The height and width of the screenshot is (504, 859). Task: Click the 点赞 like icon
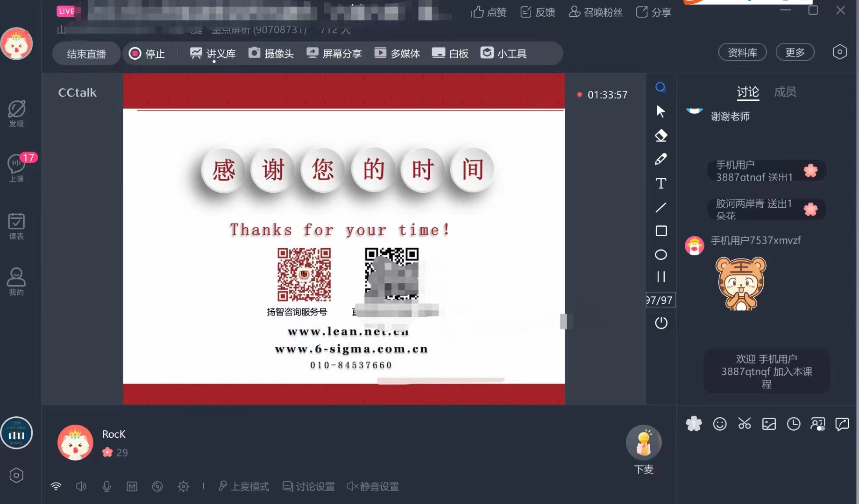point(489,12)
